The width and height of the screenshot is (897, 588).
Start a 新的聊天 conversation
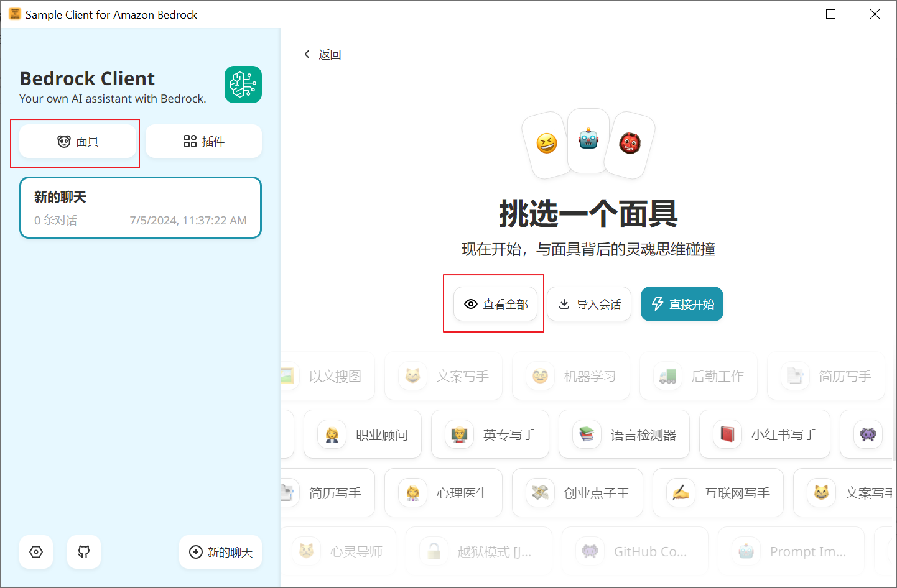(220, 552)
